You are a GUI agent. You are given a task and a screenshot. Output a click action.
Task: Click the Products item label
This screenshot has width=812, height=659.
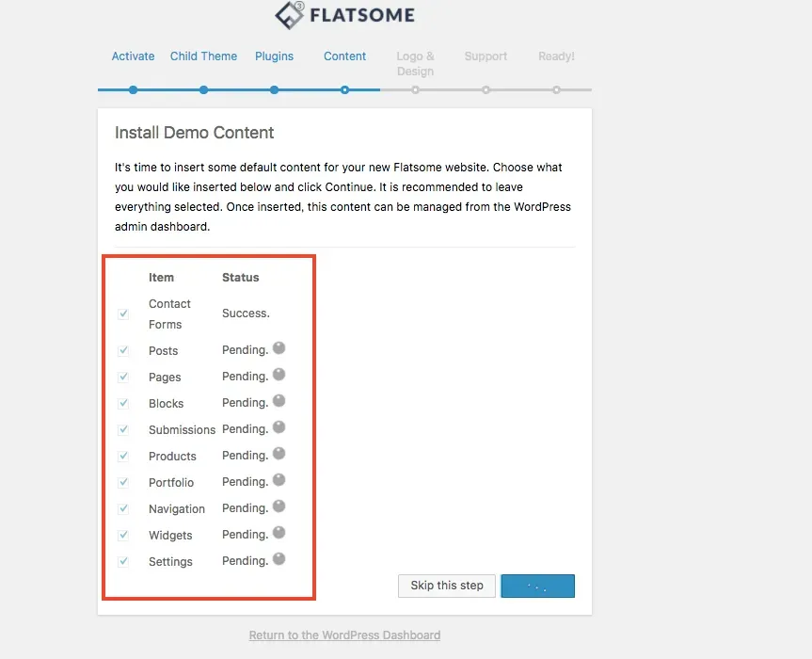point(172,457)
